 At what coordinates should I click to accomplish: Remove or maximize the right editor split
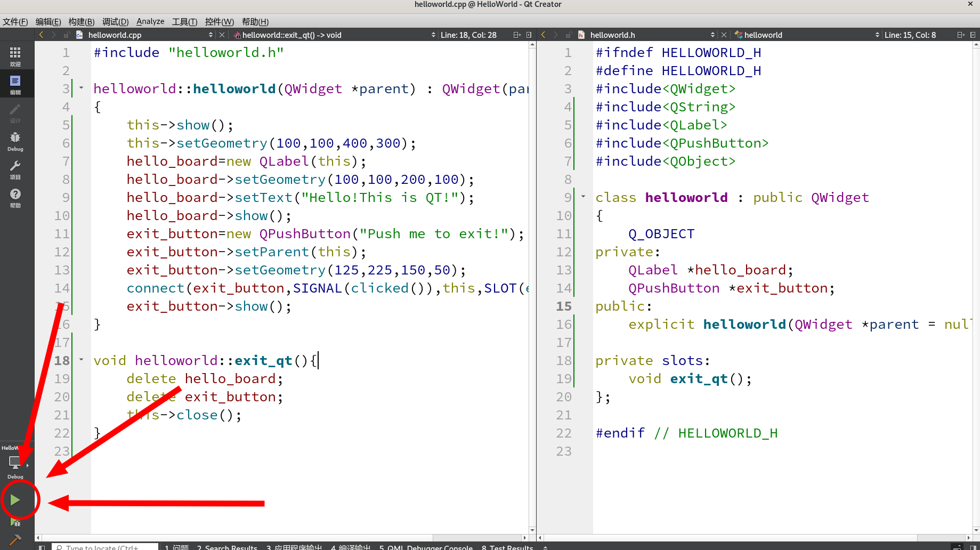pyautogui.click(x=973, y=35)
